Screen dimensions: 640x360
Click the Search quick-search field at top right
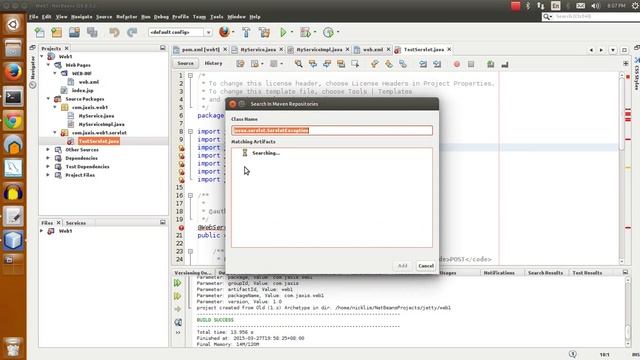coord(592,17)
